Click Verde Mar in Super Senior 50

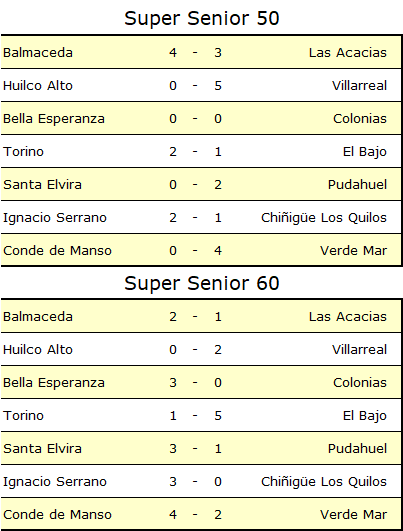pos(353,251)
